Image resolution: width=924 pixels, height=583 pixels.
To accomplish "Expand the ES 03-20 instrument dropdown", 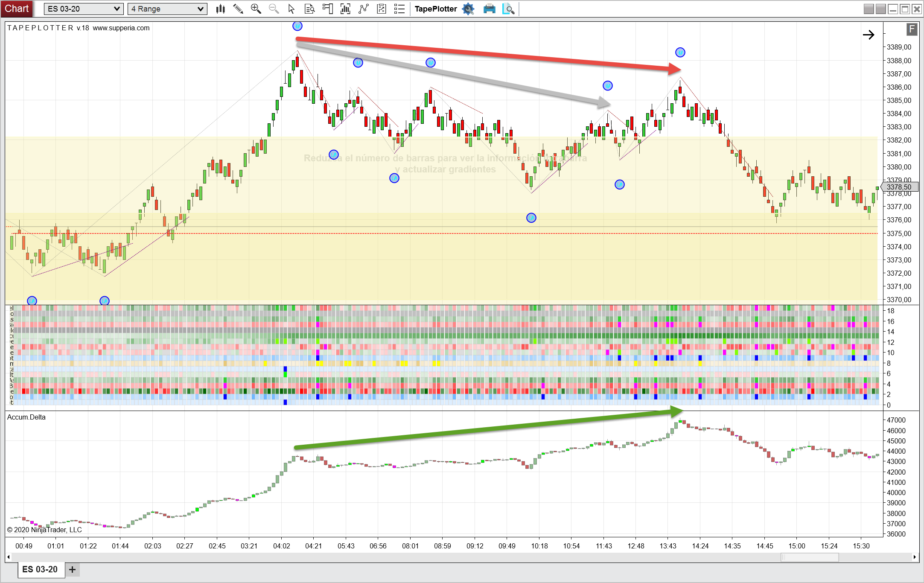I will (117, 9).
